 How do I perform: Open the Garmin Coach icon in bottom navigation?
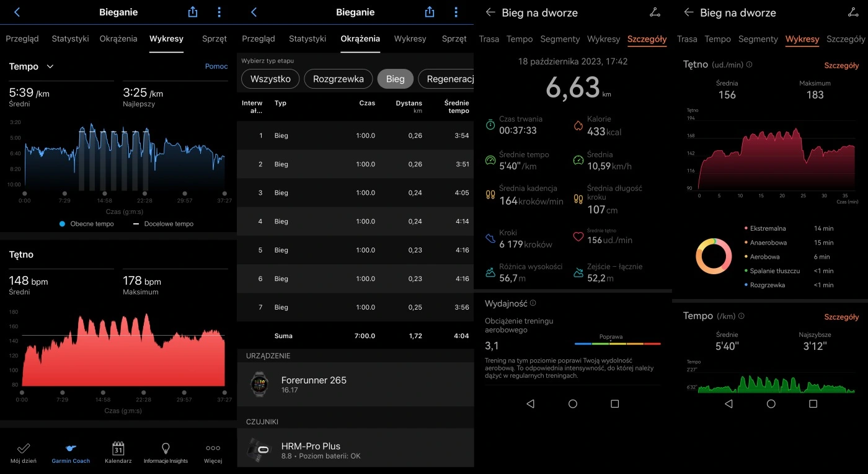click(x=71, y=449)
